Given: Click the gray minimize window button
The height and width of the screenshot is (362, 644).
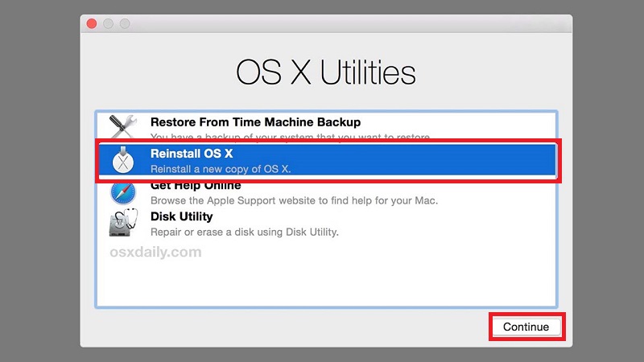Looking at the screenshot, I should tap(108, 23).
